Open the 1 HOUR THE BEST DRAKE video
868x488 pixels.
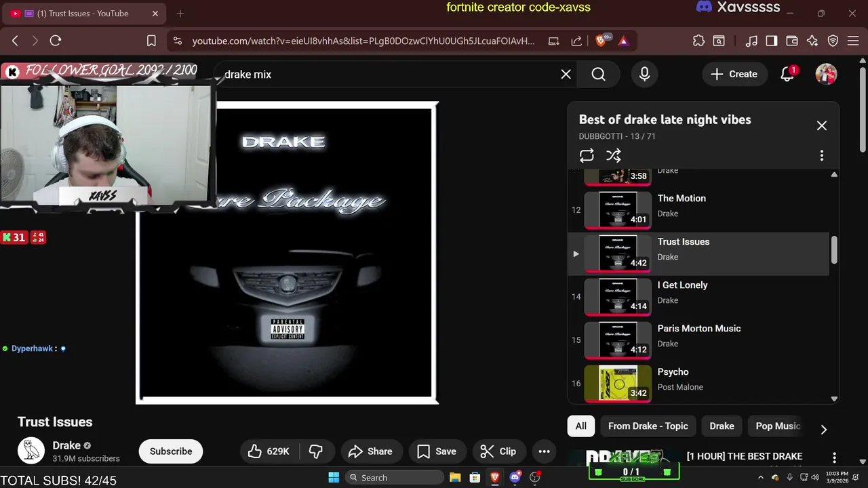coord(745,456)
